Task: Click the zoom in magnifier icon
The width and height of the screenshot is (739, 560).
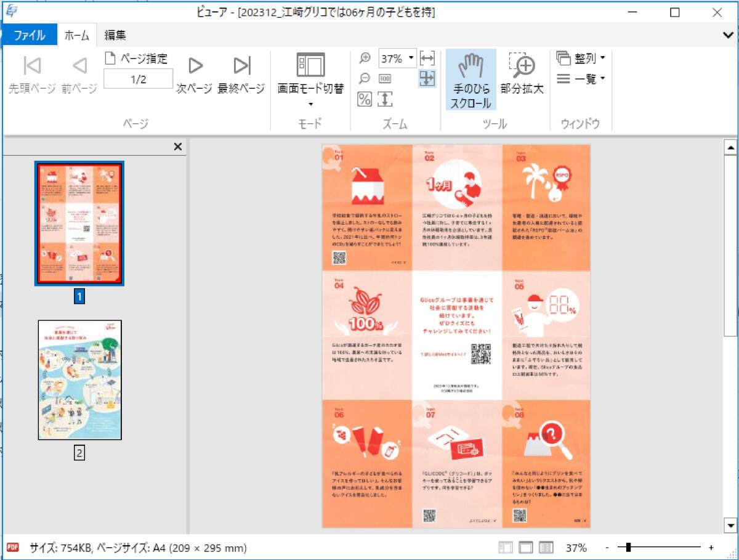Action: tap(365, 58)
